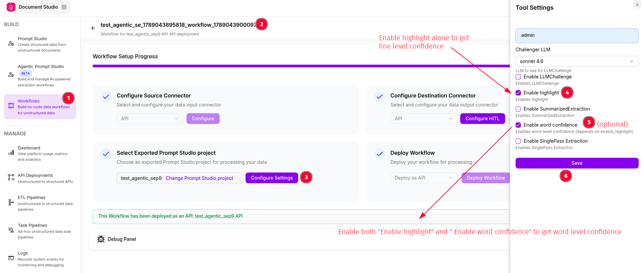Image resolution: width=644 pixels, height=273 pixels.
Task: Click the Configure HITL button
Action: (x=482, y=119)
